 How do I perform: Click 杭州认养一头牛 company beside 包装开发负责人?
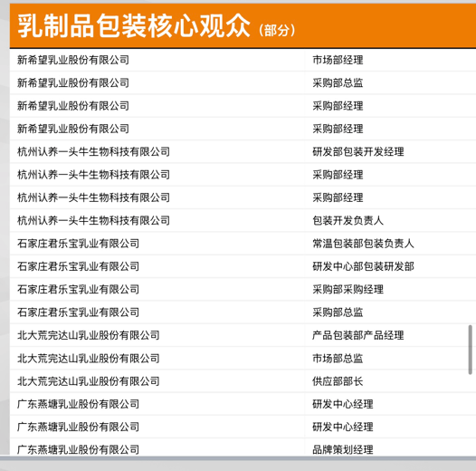click(93, 220)
